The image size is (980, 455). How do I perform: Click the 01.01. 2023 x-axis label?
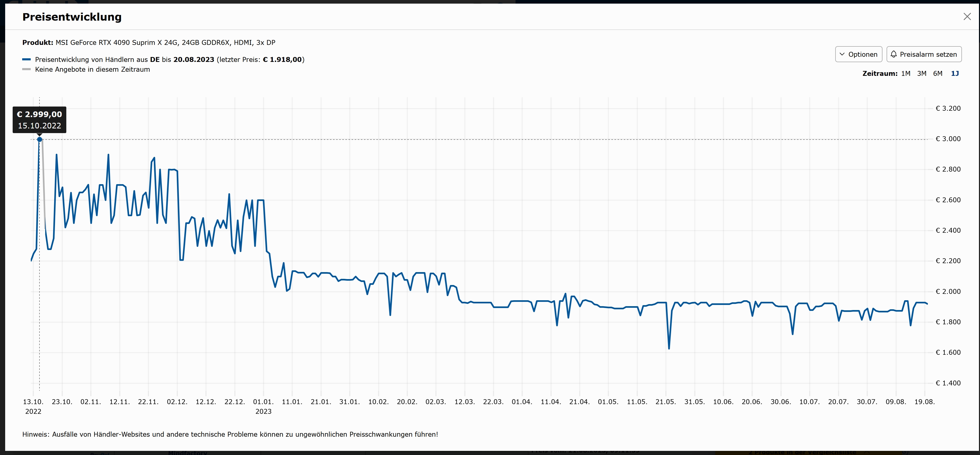(263, 406)
